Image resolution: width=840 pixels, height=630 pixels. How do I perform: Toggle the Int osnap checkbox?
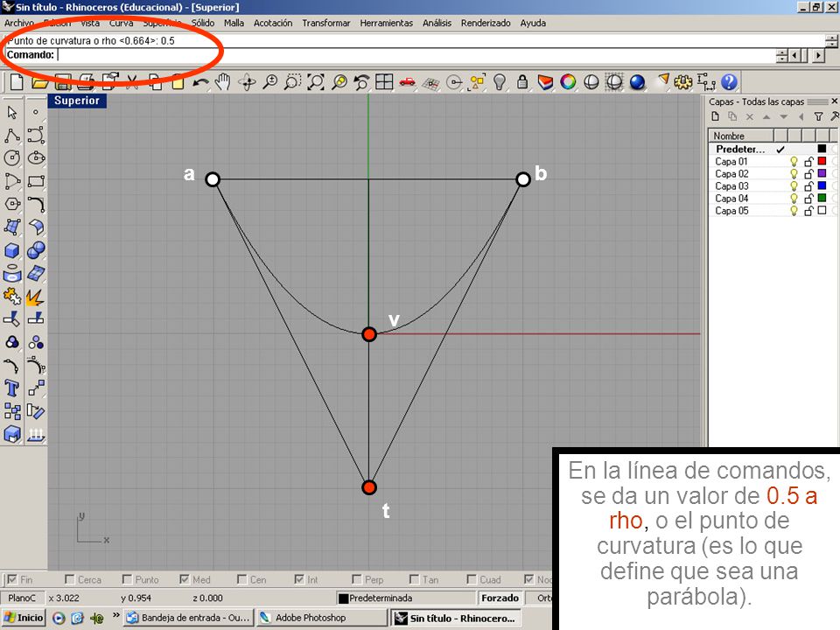coord(299,579)
